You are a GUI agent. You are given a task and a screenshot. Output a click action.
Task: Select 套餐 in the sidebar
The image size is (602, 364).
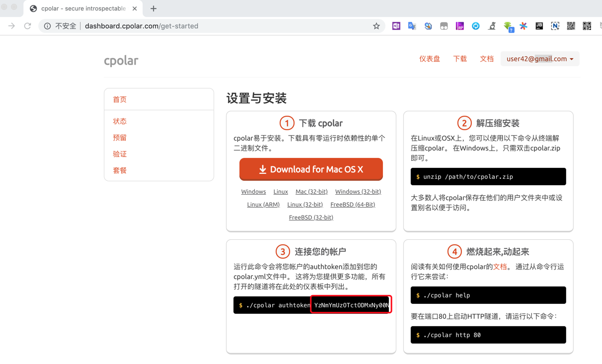[120, 170]
